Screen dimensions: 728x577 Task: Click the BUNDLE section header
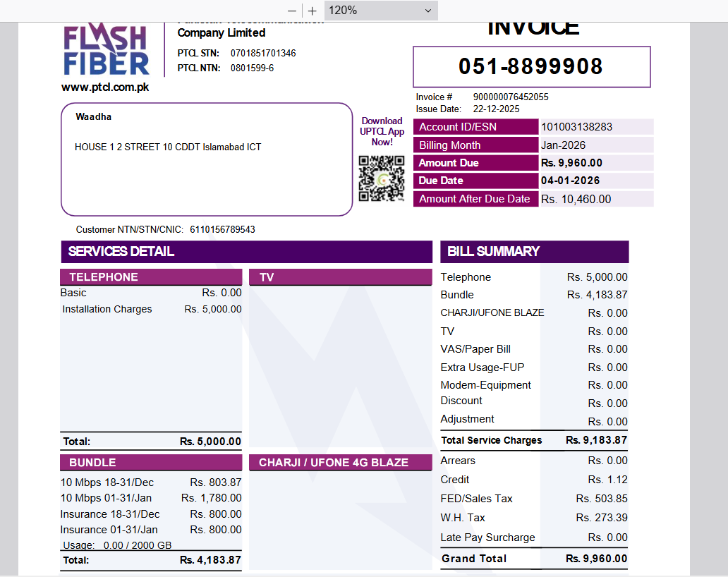tap(151, 463)
